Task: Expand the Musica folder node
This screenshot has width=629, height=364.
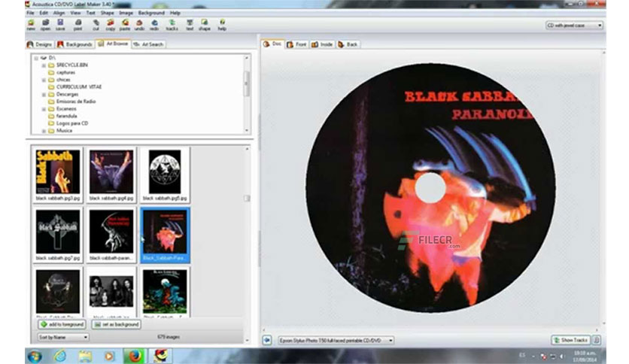Action: click(44, 131)
